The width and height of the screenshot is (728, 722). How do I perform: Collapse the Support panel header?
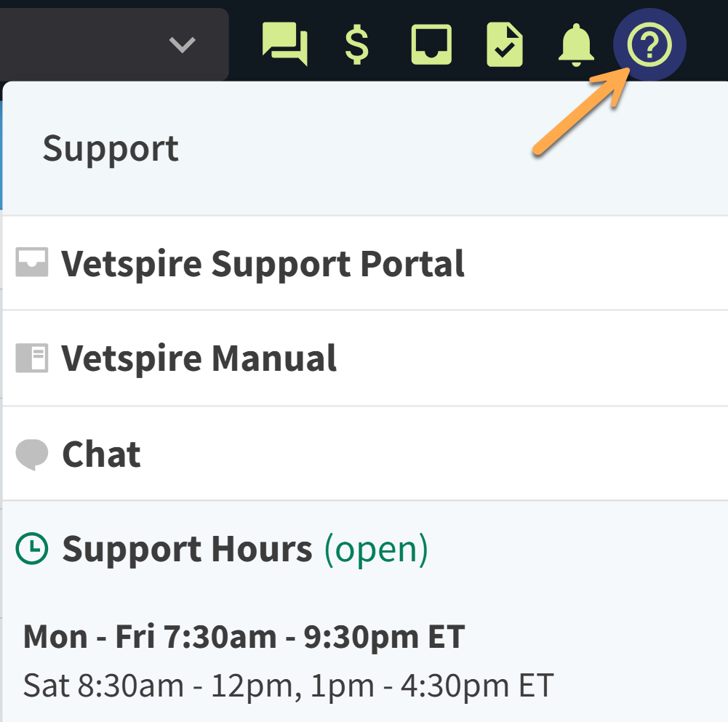110,148
